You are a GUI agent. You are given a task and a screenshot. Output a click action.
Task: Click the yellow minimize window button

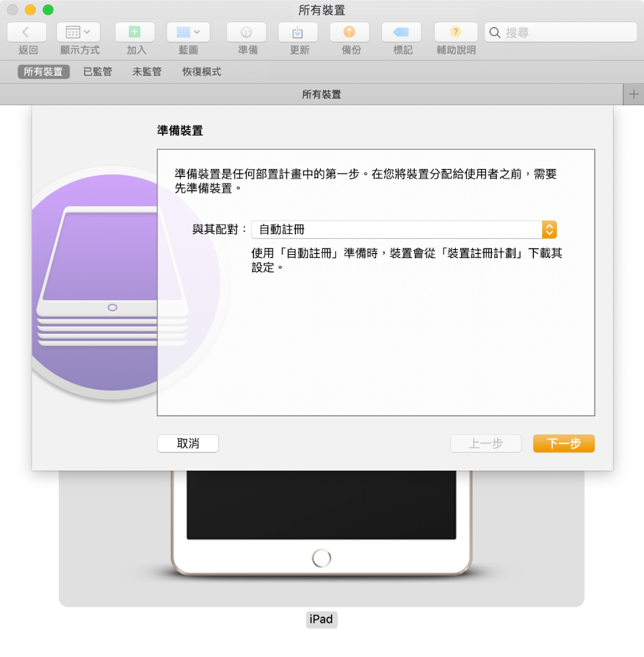pos(30,9)
